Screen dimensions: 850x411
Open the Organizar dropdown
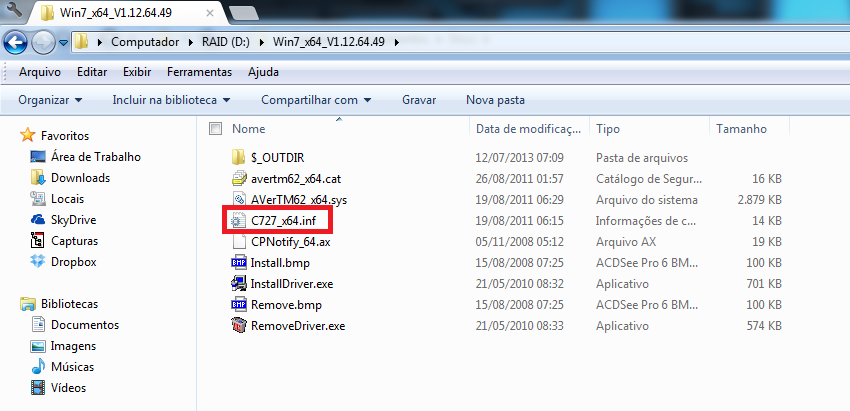click(x=50, y=100)
